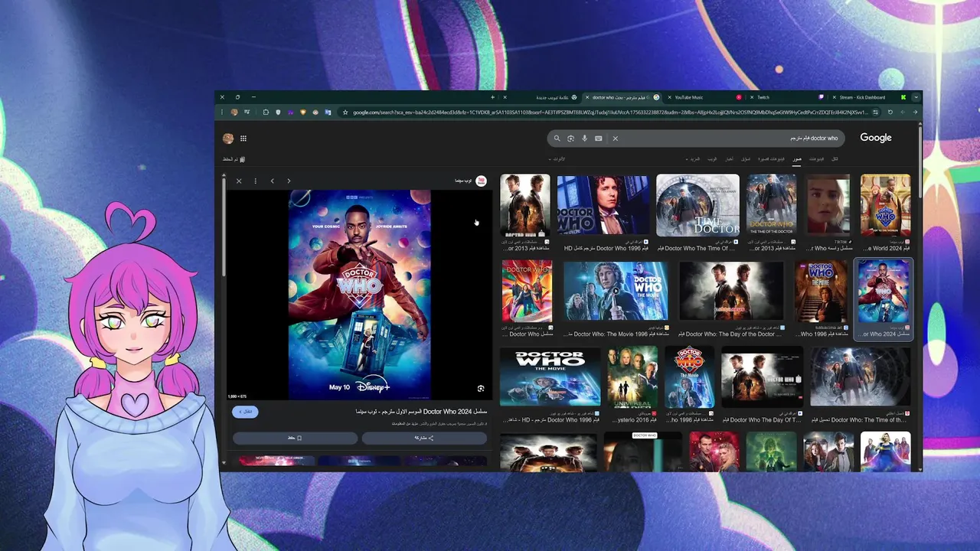Screen dimensions: 980x551
Task: Open the Tools dropdown under search bar
Action: (557, 159)
